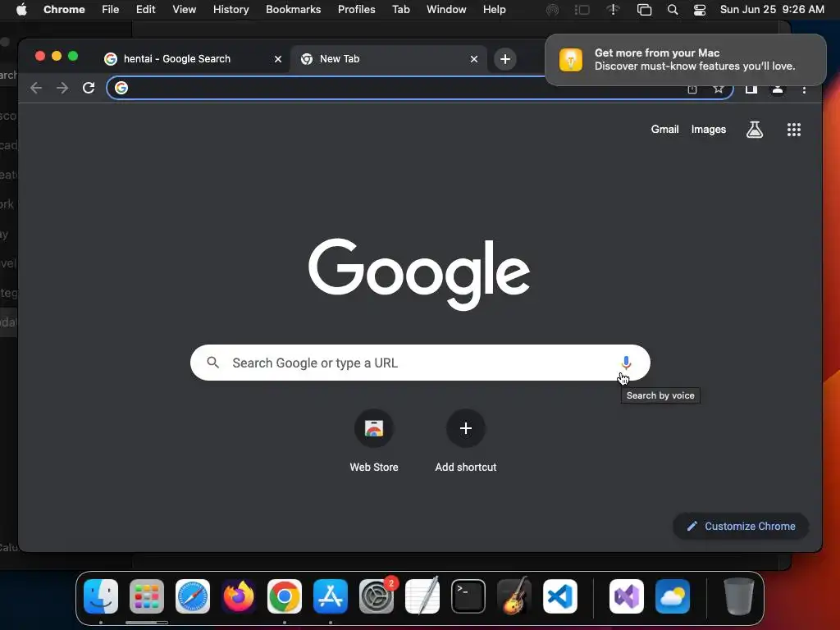The height and width of the screenshot is (630, 840).
Task: Open Visual Studio purple icon in Dock
Action: click(626, 596)
